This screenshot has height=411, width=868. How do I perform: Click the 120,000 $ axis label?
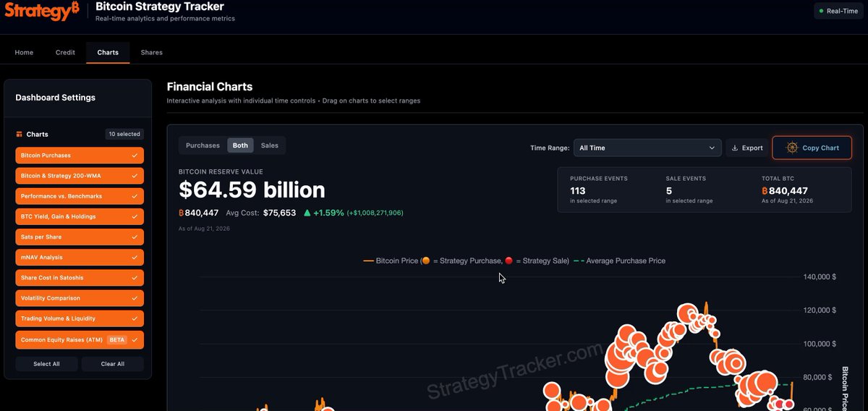(820, 310)
